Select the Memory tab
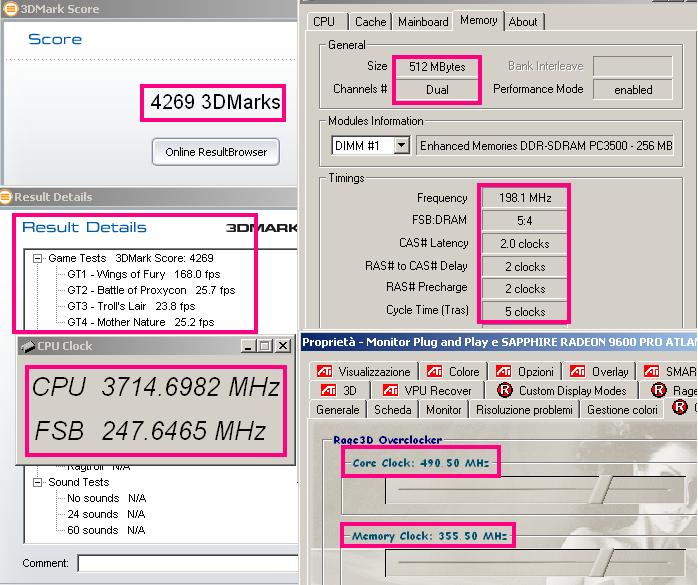Image resolution: width=698 pixels, height=585 pixels. click(x=479, y=20)
